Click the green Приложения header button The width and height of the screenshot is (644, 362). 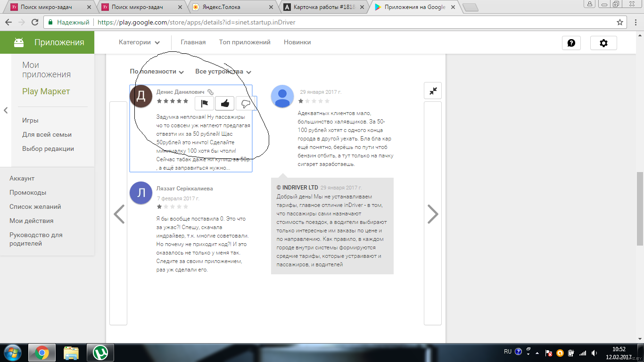coord(47,42)
